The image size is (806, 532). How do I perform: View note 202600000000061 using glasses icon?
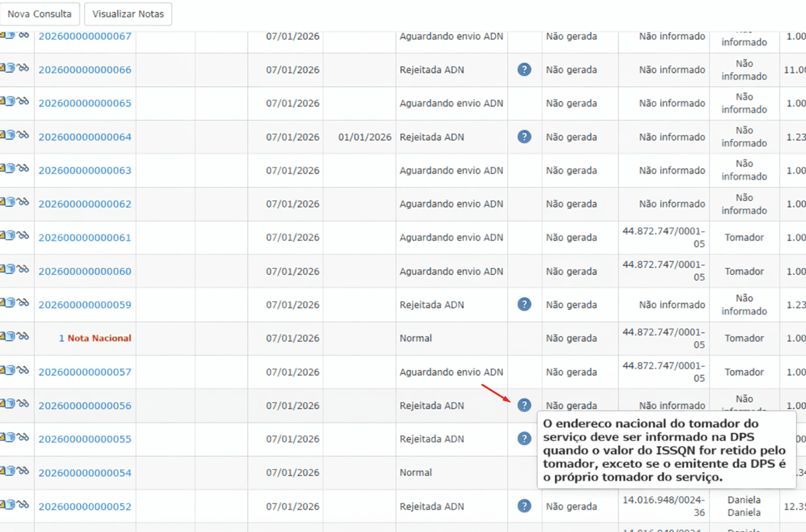23,236
